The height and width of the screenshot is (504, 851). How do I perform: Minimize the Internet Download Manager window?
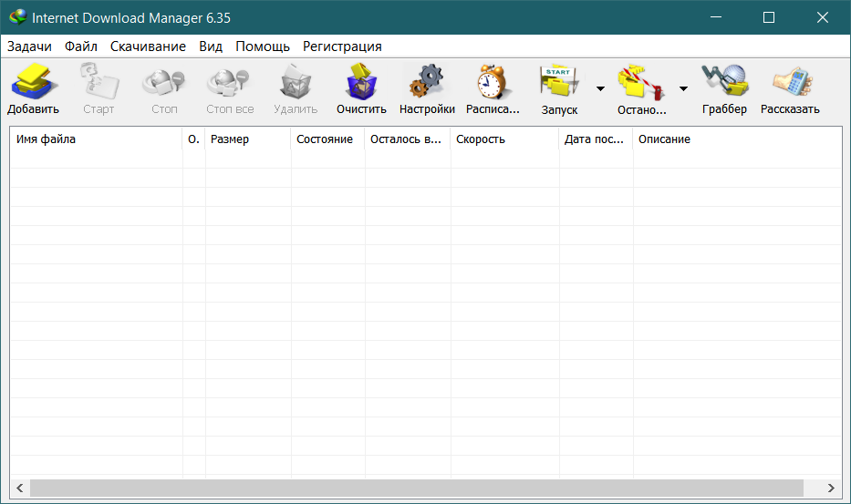716,17
